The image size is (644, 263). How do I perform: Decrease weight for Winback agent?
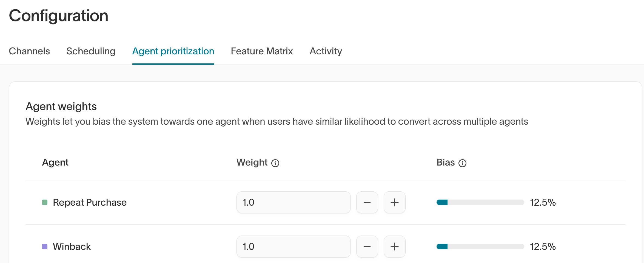pyautogui.click(x=367, y=247)
